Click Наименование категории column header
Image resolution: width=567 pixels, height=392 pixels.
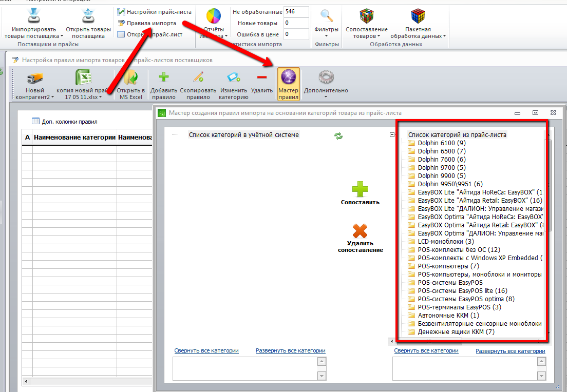click(x=74, y=138)
